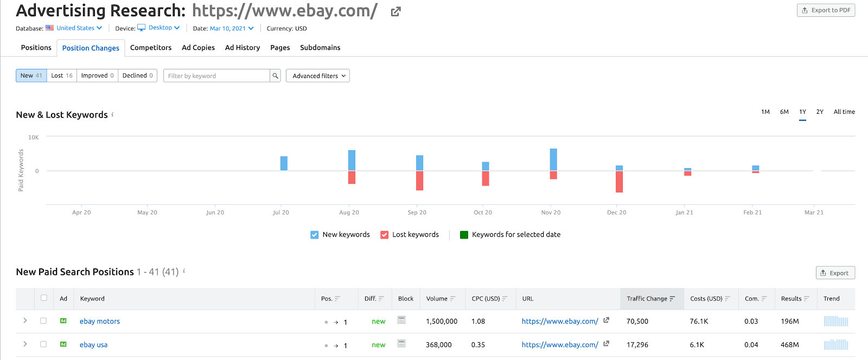Viewport: 868px width, 360px height.
Task: Click the Export button above the table
Action: point(835,273)
